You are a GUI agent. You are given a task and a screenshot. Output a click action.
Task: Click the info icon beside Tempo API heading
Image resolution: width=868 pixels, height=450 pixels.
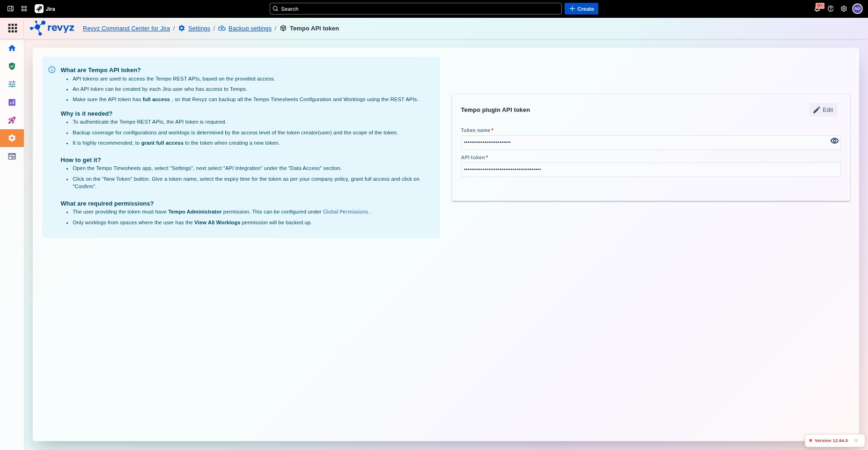click(x=52, y=70)
